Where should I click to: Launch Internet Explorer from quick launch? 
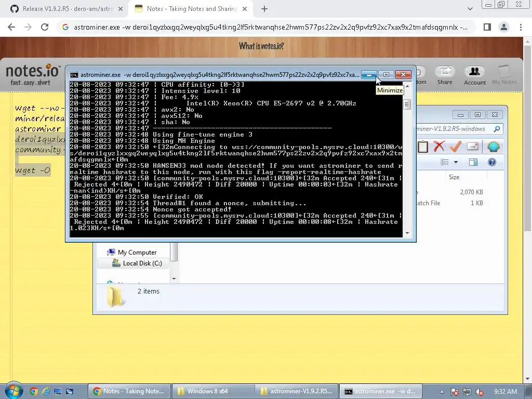click(x=46, y=391)
